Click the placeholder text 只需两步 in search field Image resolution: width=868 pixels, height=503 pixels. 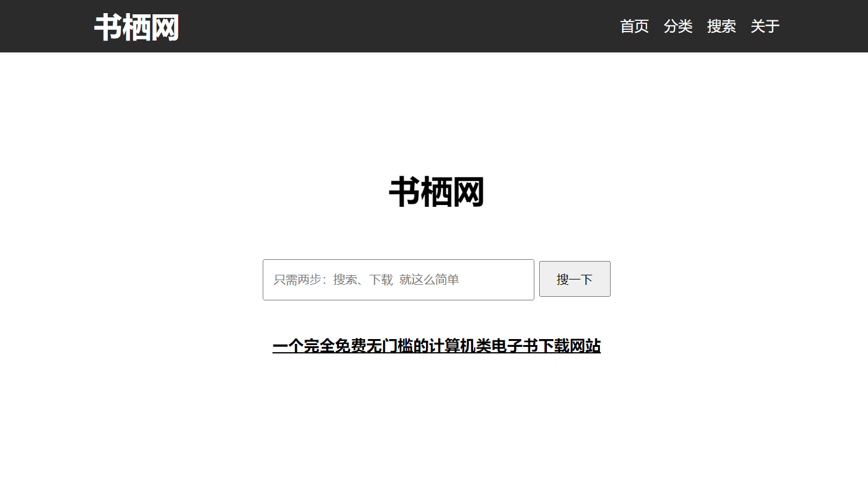298,280
